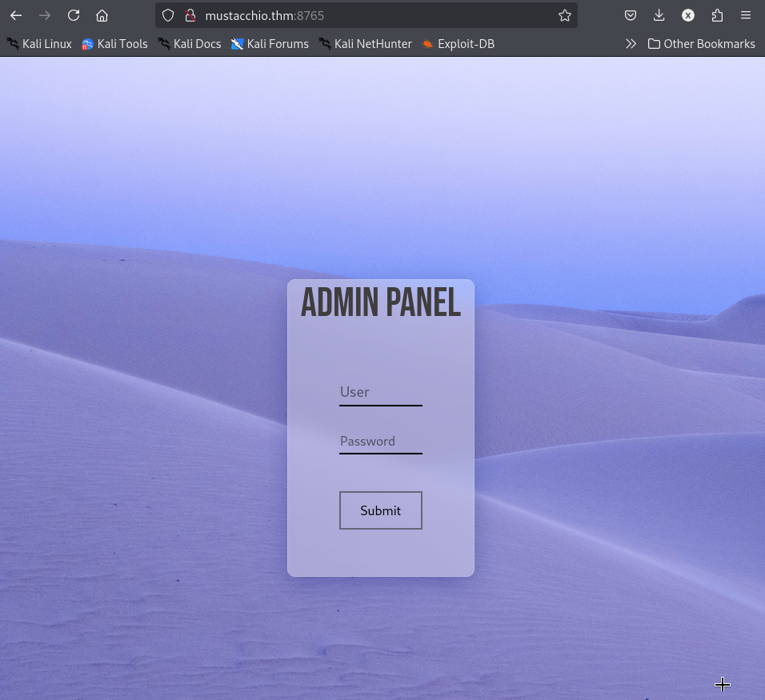Open the Firefox hamburger menu
This screenshot has width=765, height=700.
(x=746, y=16)
